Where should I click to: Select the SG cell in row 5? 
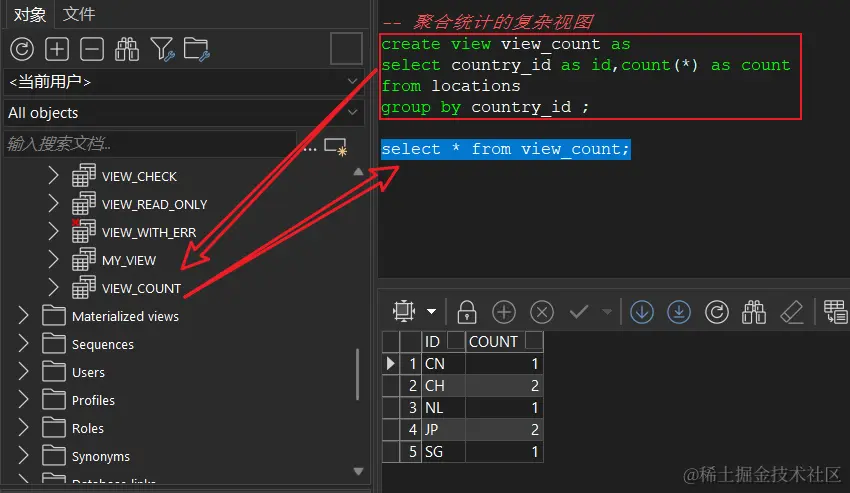click(x=443, y=451)
